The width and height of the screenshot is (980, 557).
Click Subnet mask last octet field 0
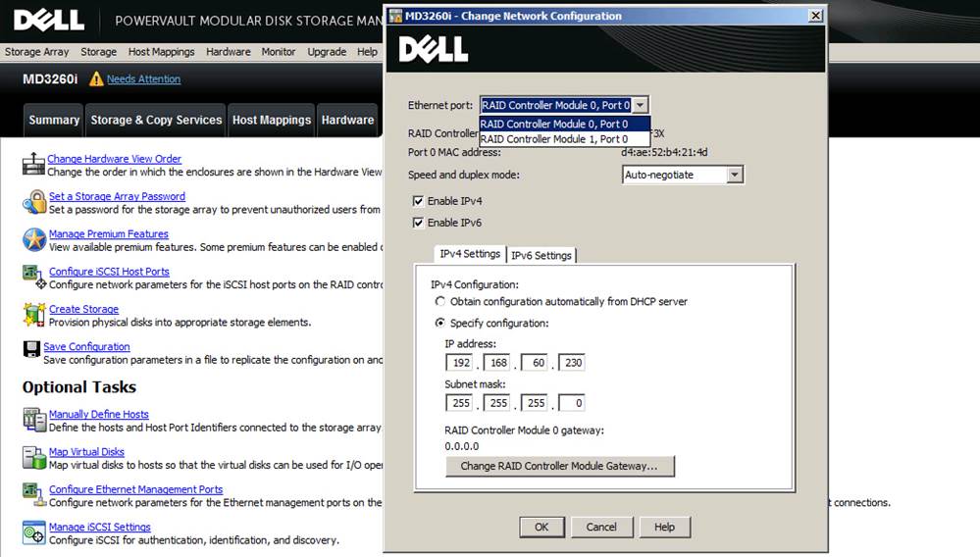click(572, 403)
